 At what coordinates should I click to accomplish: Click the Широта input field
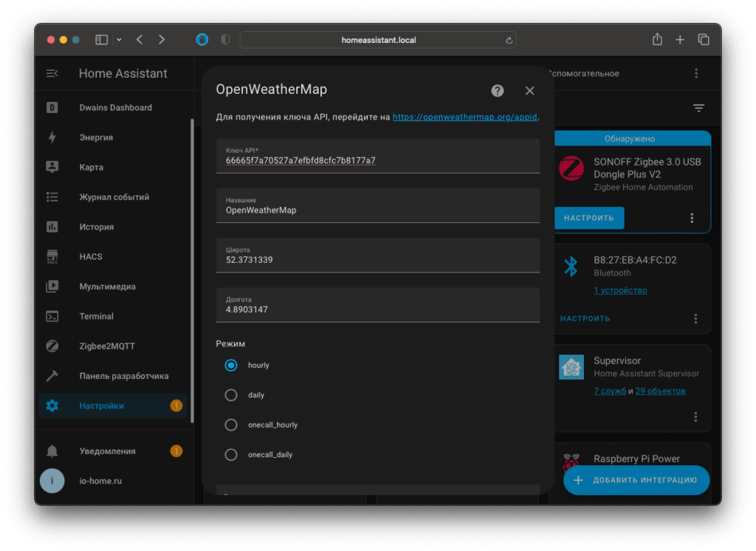(378, 256)
